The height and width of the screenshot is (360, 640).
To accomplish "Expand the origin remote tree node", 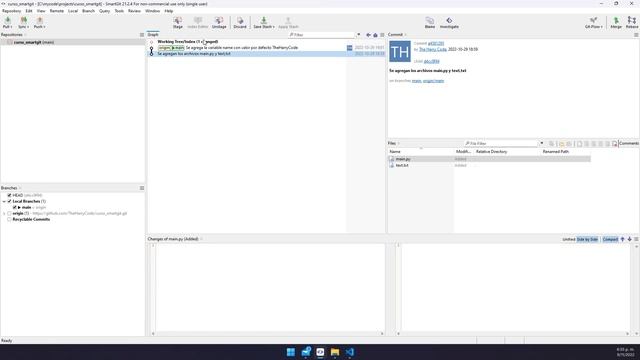I will coord(4,213).
